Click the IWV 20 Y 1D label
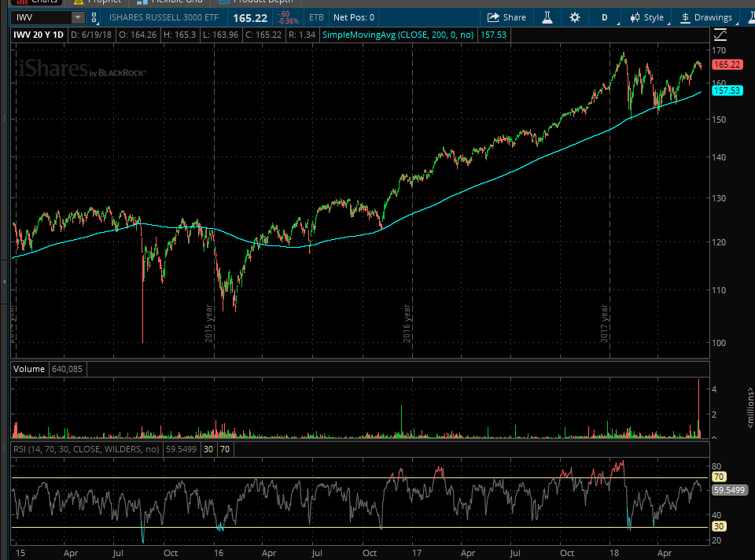This screenshot has height=560, width=755. click(39, 35)
